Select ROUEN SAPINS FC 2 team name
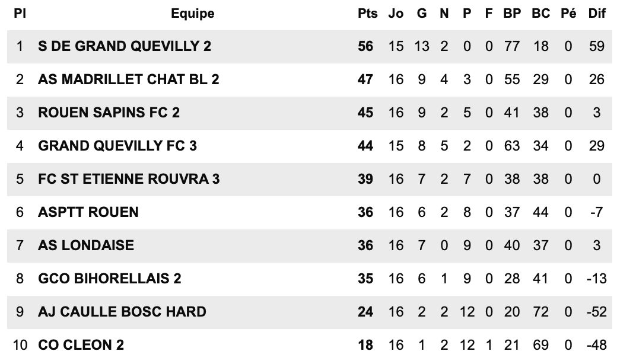 109,113
